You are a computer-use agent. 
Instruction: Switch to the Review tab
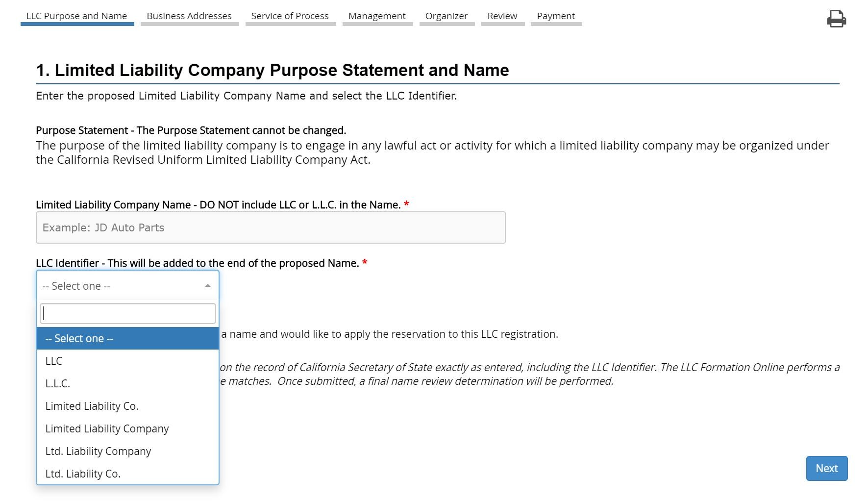pos(502,16)
